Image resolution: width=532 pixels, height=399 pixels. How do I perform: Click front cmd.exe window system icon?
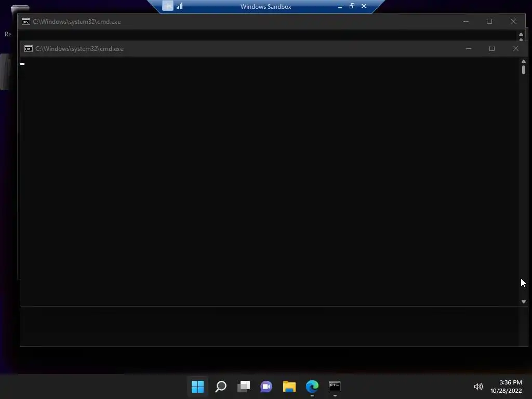click(29, 49)
